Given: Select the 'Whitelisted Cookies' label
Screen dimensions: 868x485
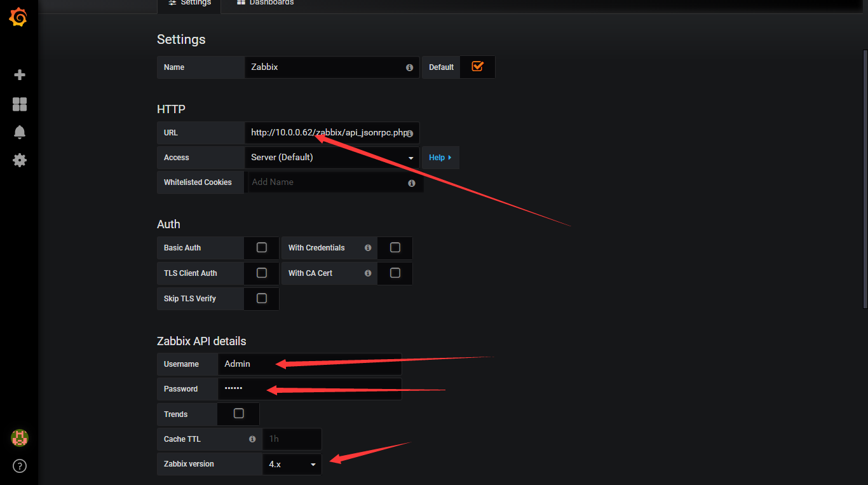Looking at the screenshot, I should 198,182.
